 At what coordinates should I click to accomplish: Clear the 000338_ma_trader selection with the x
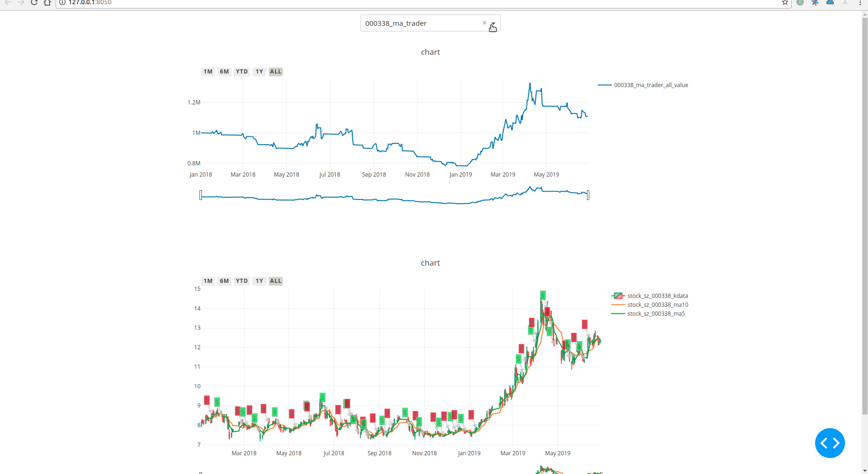click(x=484, y=23)
